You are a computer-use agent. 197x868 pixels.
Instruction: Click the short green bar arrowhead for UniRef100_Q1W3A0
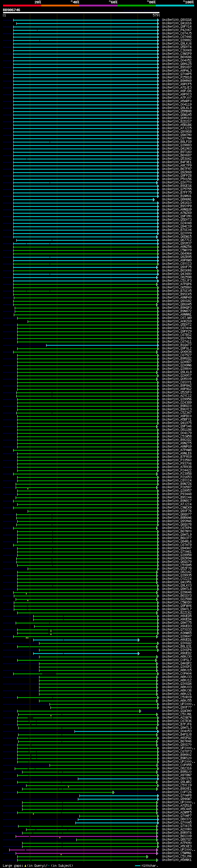click(x=140, y=711)
